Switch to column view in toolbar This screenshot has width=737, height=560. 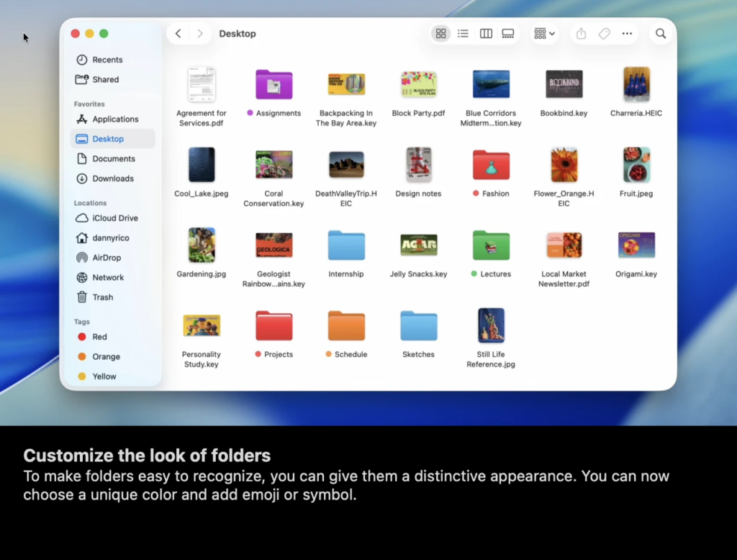click(486, 34)
